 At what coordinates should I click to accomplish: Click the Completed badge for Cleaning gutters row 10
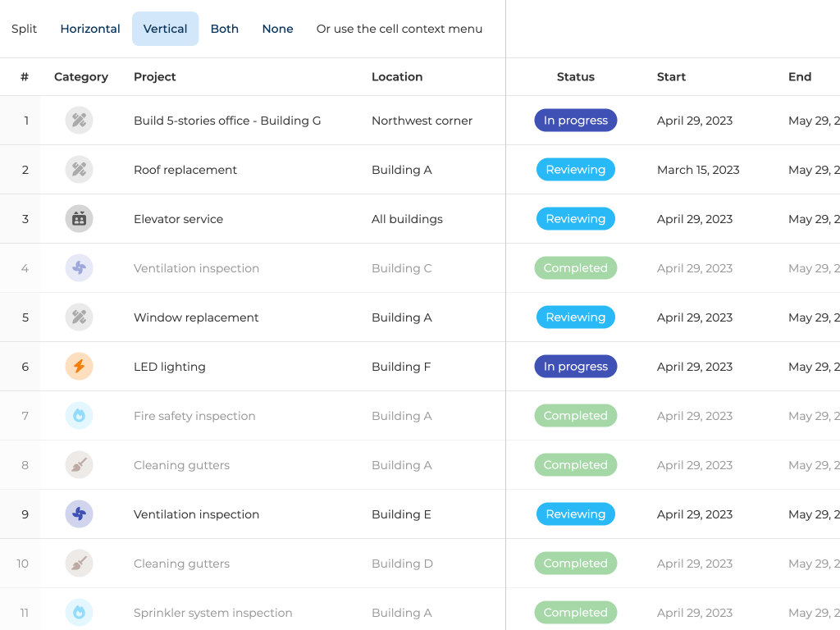[x=575, y=564]
